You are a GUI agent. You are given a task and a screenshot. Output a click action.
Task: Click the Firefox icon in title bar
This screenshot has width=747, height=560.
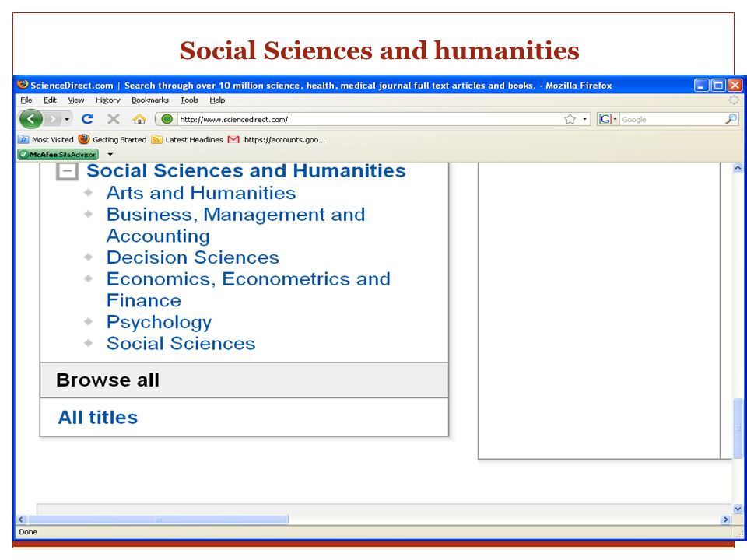[23, 85]
